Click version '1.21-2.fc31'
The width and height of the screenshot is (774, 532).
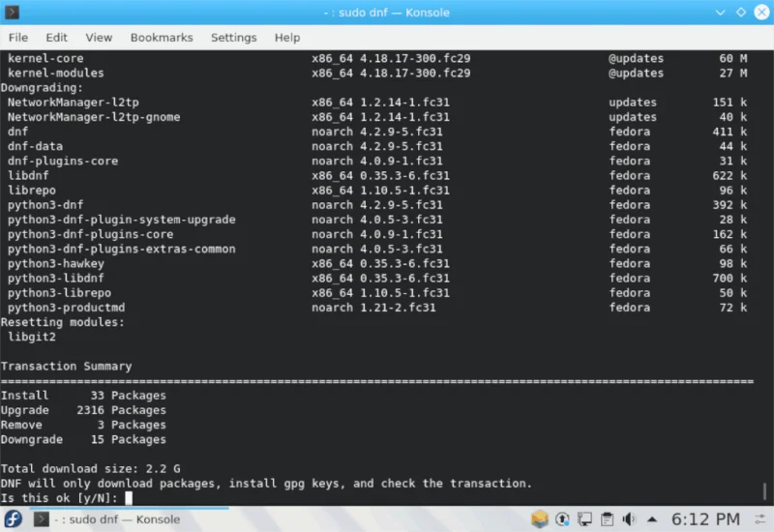[398, 308]
